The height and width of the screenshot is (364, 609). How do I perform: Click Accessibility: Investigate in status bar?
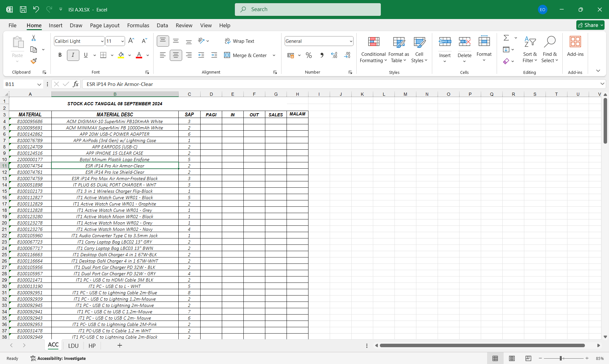tap(58, 358)
